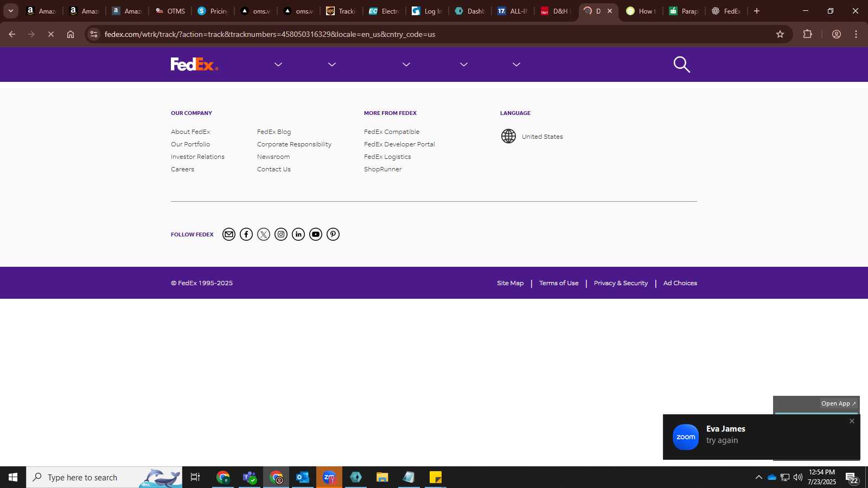868x488 pixels.
Task: Switch to the Log In tab
Action: coord(427,11)
